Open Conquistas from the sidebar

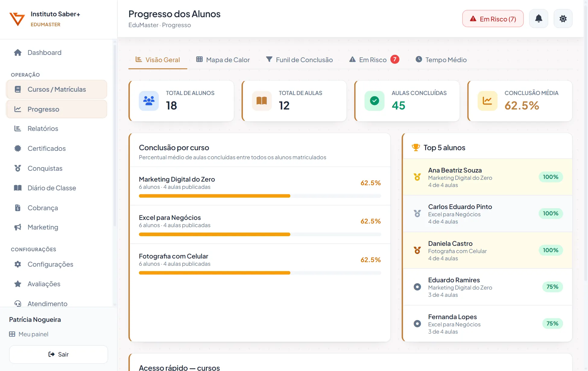[56, 168]
